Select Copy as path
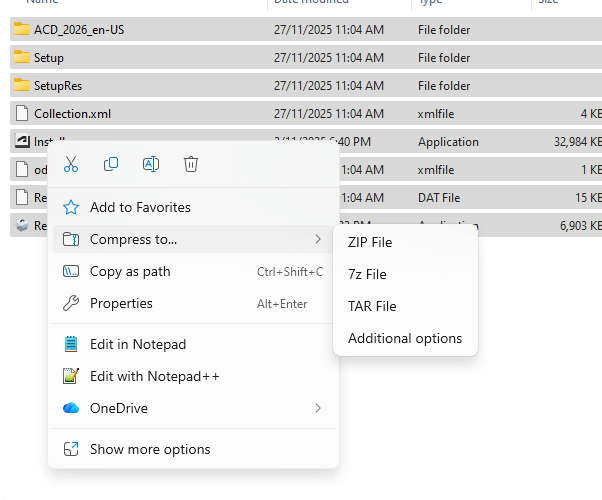The image size is (602, 500). click(130, 271)
